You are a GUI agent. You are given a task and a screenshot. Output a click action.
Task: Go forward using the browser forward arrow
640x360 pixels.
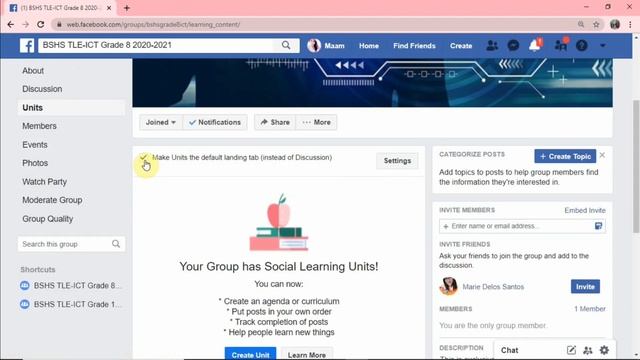(25, 24)
